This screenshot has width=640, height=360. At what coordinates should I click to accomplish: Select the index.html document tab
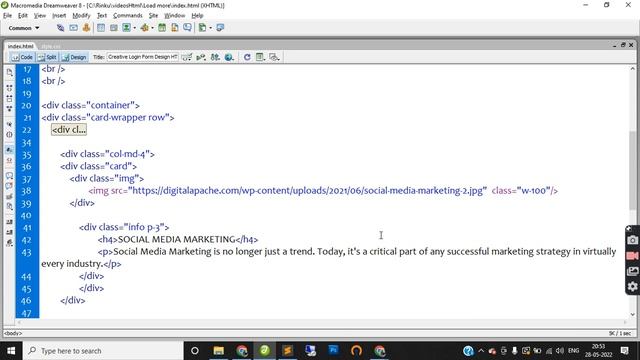pyautogui.click(x=21, y=46)
